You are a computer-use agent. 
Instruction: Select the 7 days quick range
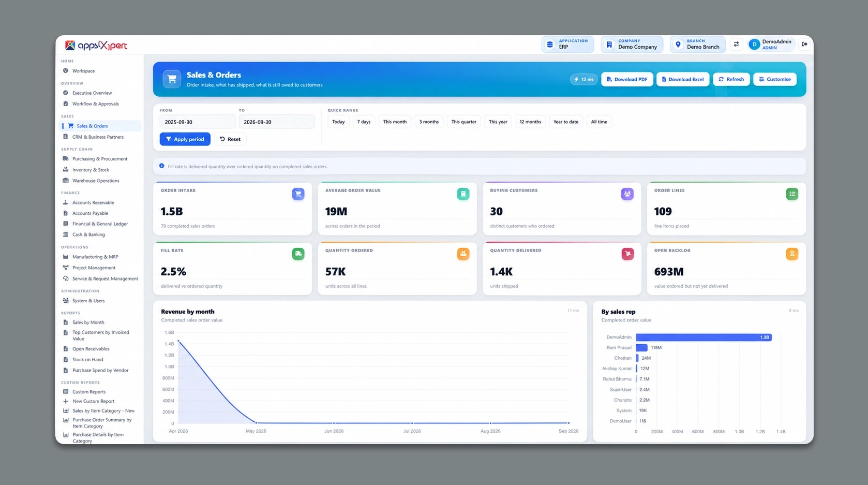364,122
